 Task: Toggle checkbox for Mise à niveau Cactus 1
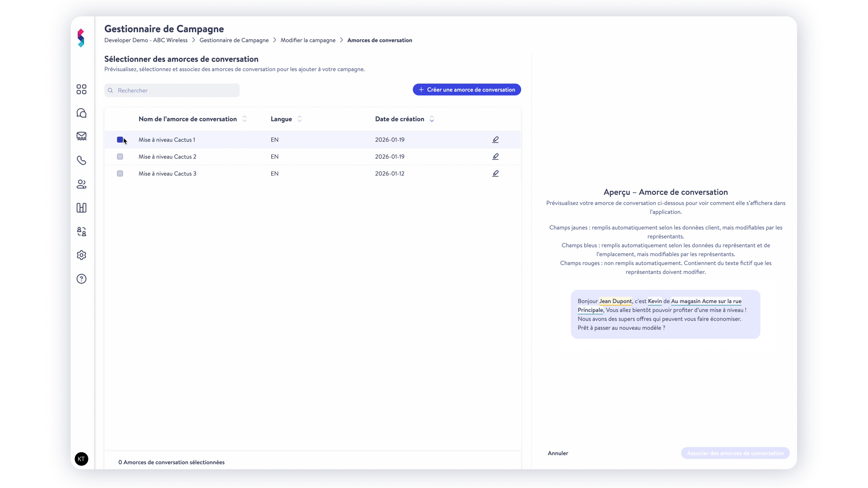point(120,140)
